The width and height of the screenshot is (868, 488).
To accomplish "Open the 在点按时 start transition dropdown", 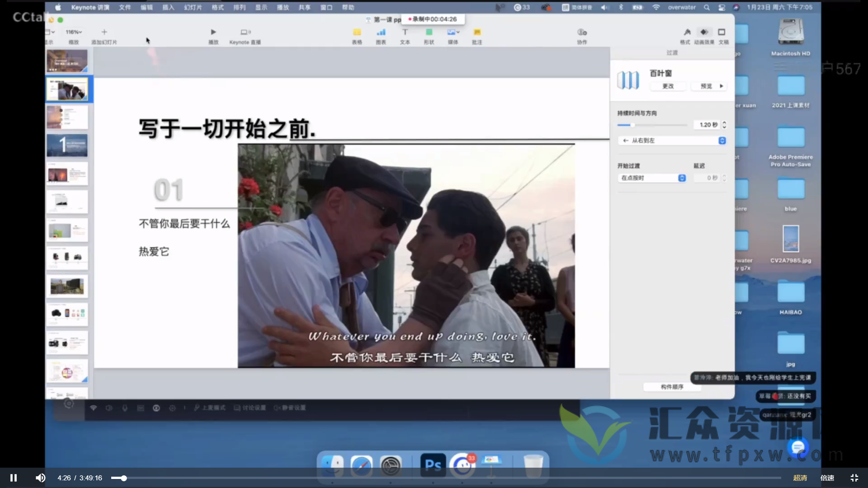I will 652,178.
